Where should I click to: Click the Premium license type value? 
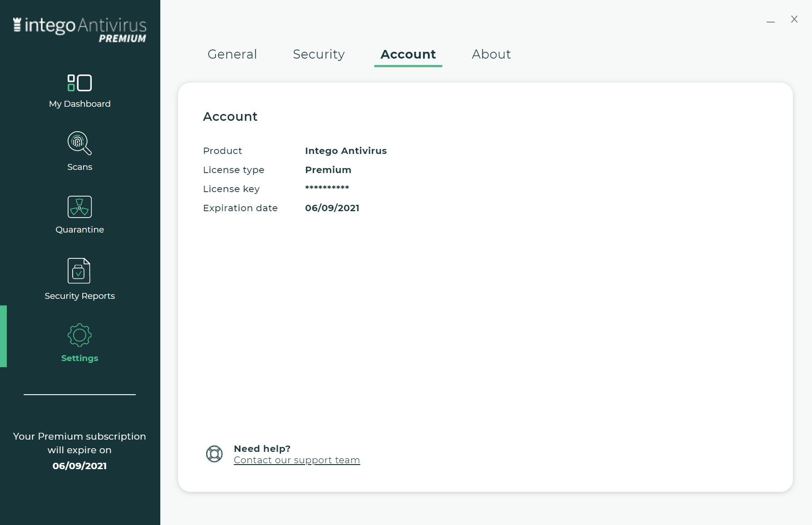pyautogui.click(x=328, y=170)
